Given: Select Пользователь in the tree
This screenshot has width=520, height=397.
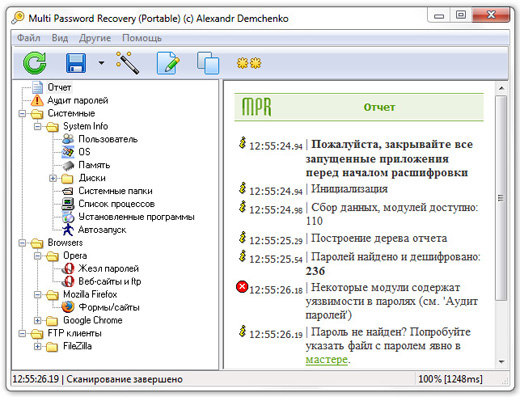Looking at the screenshot, I should point(108,139).
